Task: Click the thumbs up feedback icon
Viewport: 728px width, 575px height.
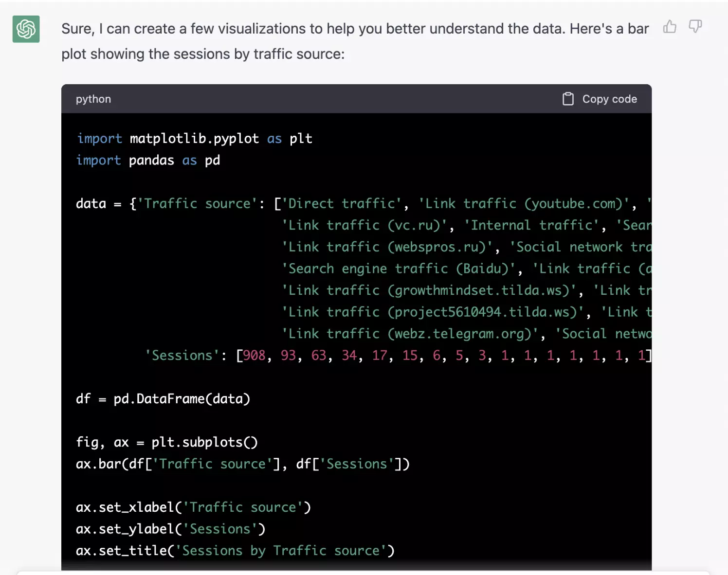Action: (x=670, y=27)
